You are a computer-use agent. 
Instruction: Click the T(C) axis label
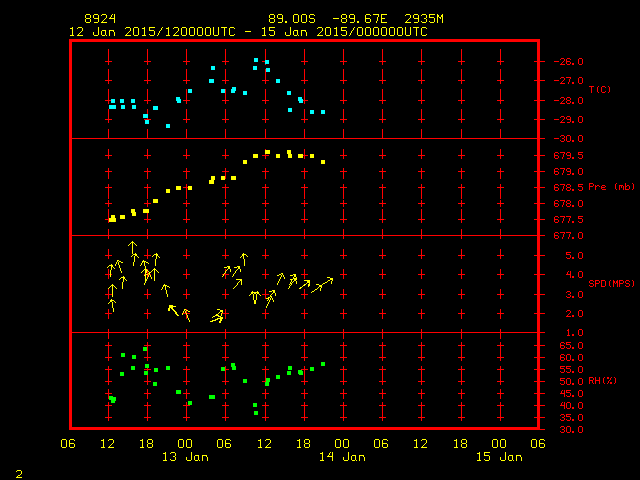pyautogui.click(x=600, y=89)
